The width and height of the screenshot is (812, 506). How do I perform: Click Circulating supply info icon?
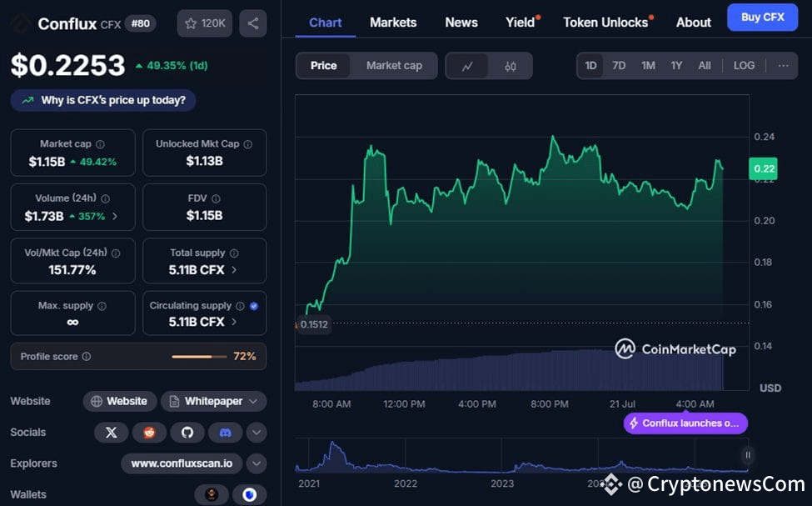click(x=240, y=306)
